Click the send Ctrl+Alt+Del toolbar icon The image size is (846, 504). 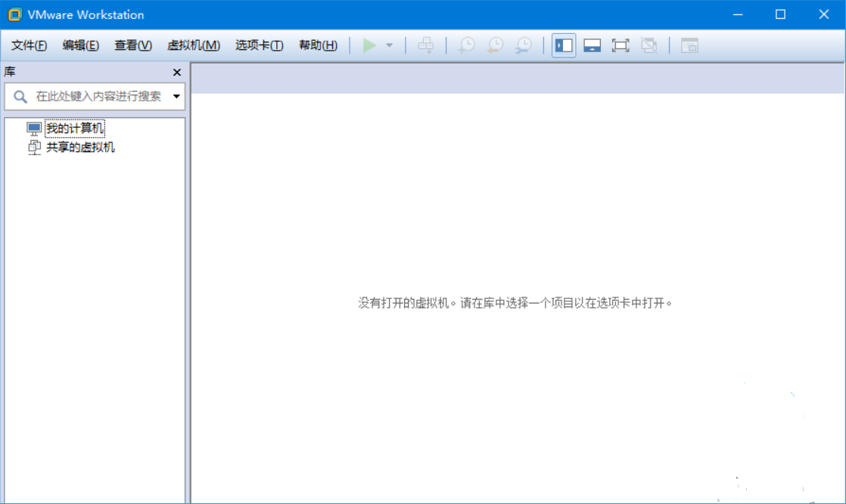(x=426, y=45)
